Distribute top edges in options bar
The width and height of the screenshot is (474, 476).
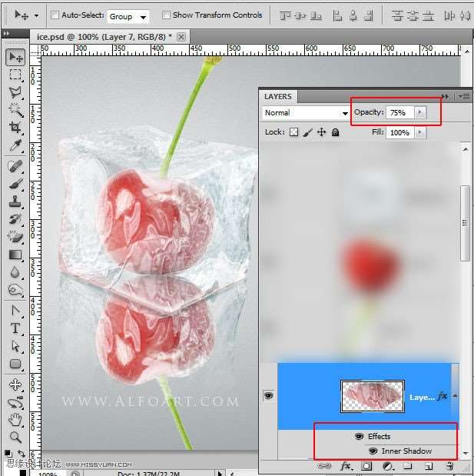pyautogui.click(x=397, y=15)
